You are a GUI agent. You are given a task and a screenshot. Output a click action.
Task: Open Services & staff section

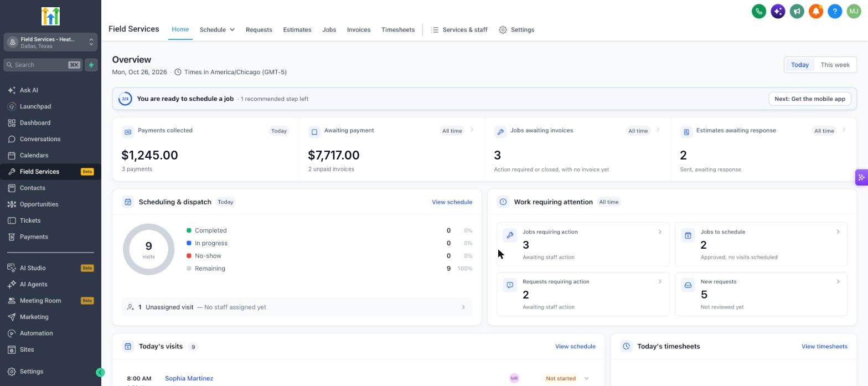click(x=459, y=30)
